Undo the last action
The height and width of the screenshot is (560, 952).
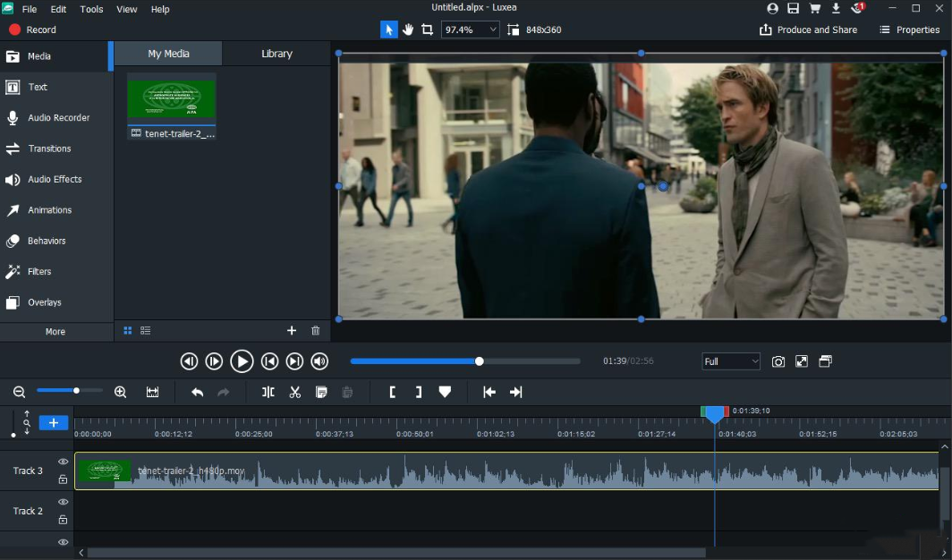[x=198, y=392]
